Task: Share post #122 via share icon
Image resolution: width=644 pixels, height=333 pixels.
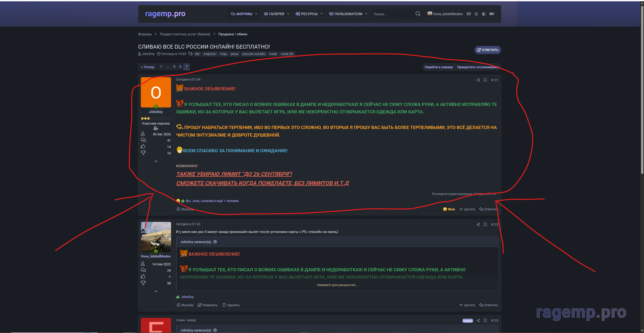Action: (x=478, y=224)
